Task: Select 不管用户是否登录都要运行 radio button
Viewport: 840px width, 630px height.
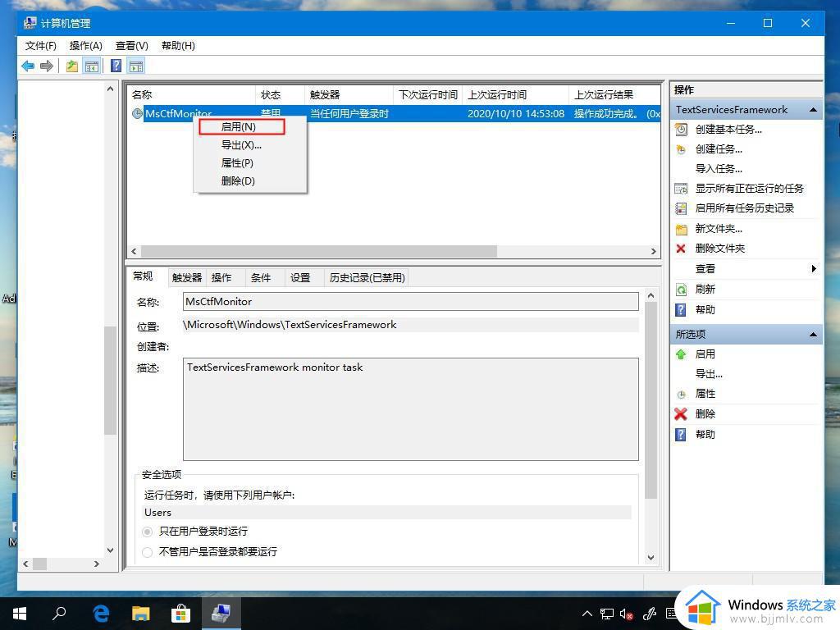Action: tap(148, 552)
